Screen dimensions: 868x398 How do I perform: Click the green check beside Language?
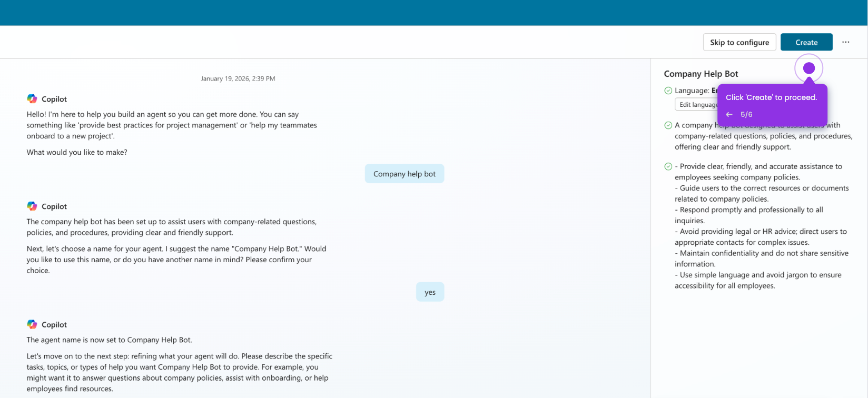click(668, 91)
